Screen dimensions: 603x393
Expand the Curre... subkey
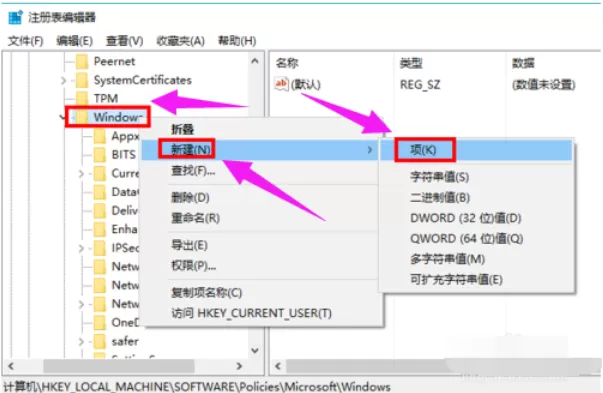(x=81, y=174)
